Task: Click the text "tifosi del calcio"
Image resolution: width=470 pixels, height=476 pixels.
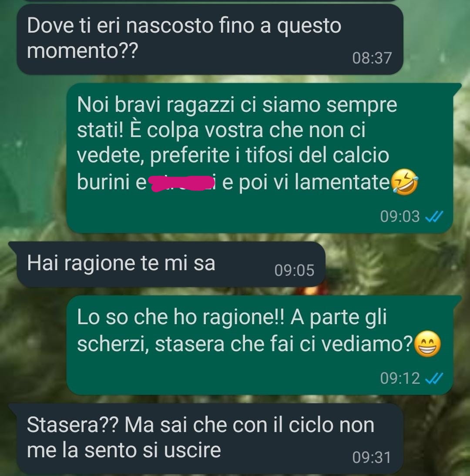Action: click(317, 155)
